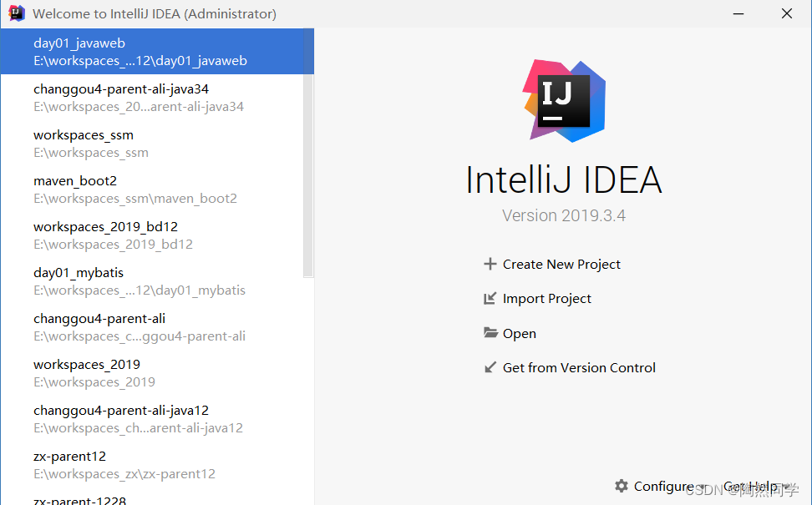This screenshot has height=505, width=812.
Task: Click the plus icon for Create New Project
Action: tap(490, 265)
